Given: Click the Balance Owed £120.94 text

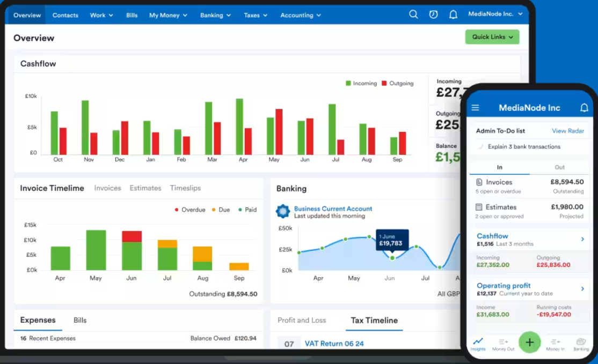Looking at the screenshot, I should 223,338.
